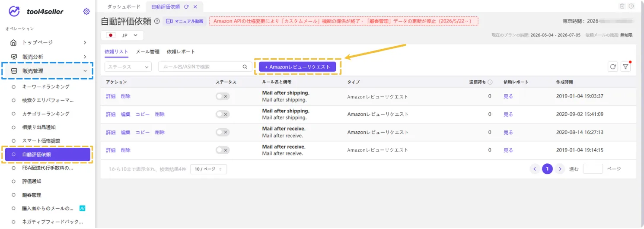Screen dimensions: 644x229
Task: Open the filter funnel icon with red dot
Action: 625,67
